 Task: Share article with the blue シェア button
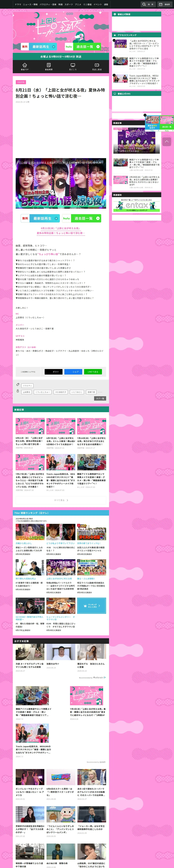coord(73,372)
